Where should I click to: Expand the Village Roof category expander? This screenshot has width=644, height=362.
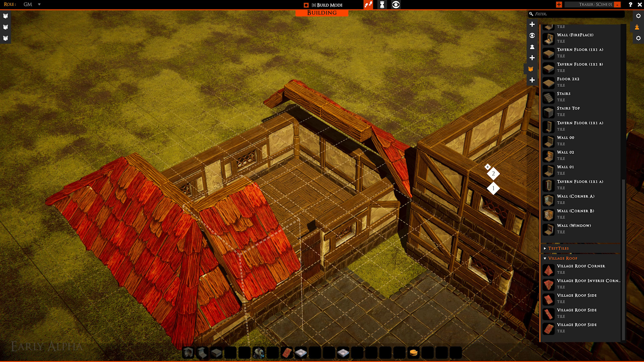click(x=545, y=258)
